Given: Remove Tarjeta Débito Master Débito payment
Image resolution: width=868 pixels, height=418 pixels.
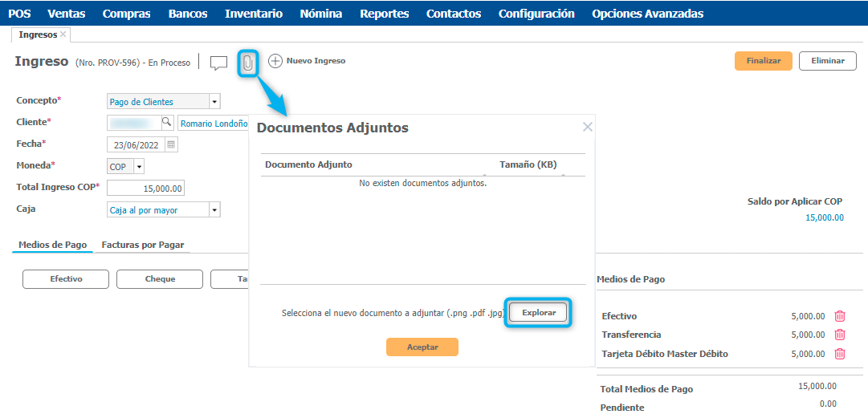Looking at the screenshot, I should click(840, 354).
